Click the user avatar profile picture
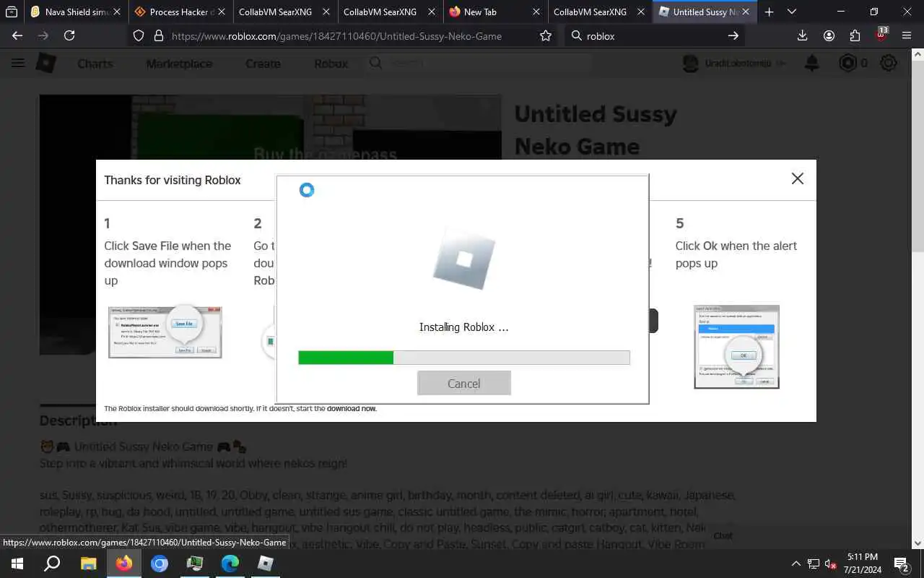Image resolution: width=924 pixels, height=578 pixels. tap(691, 64)
